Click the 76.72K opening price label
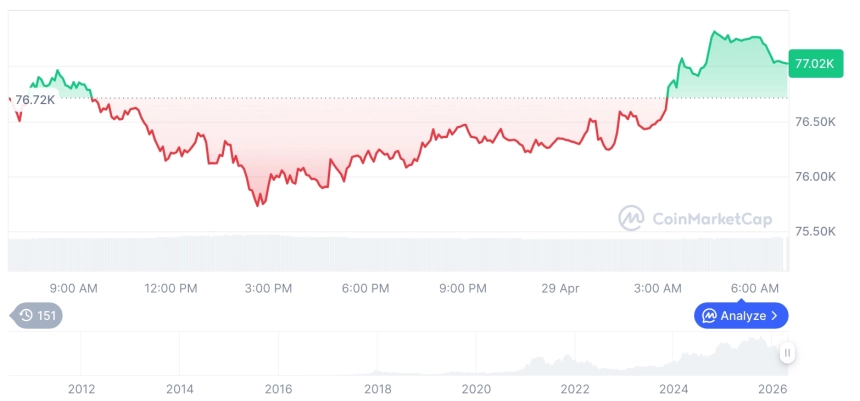The width and height of the screenshot is (860, 401). point(35,99)
